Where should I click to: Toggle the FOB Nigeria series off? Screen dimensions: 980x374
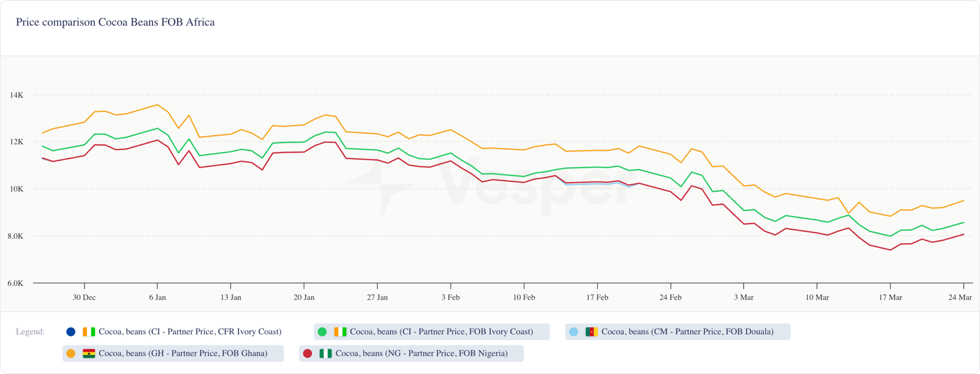click(421, 353)
